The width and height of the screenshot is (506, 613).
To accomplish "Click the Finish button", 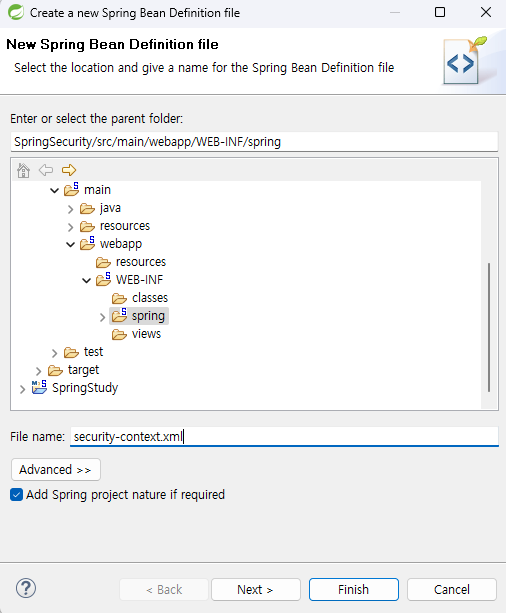I will click(353, 590).
